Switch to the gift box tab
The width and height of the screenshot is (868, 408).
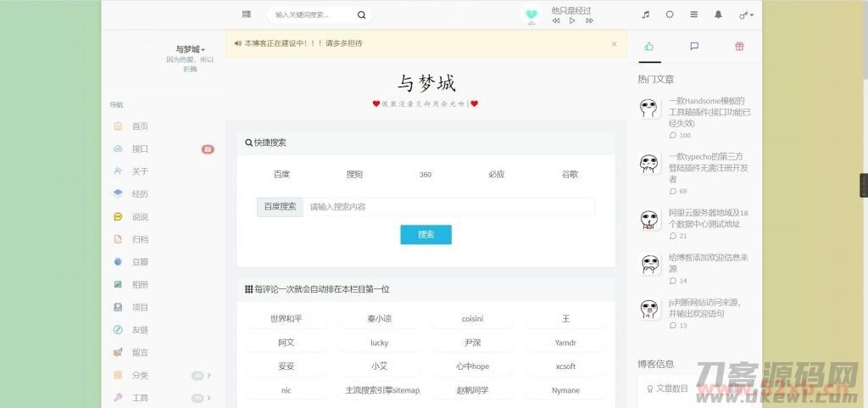pyautogui.click(x=739, y=47)
